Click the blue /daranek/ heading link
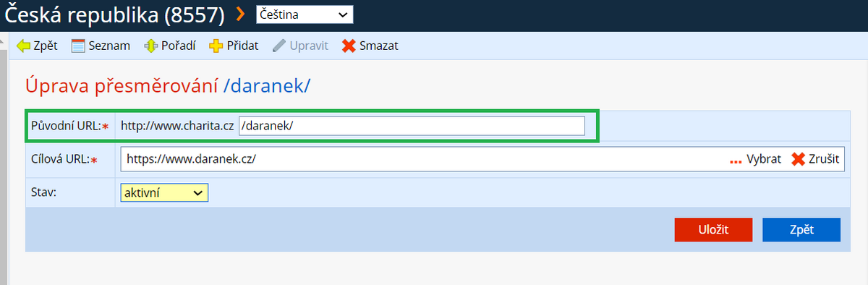The width and height of the screenshot is (868, 285). coord(267,85)
